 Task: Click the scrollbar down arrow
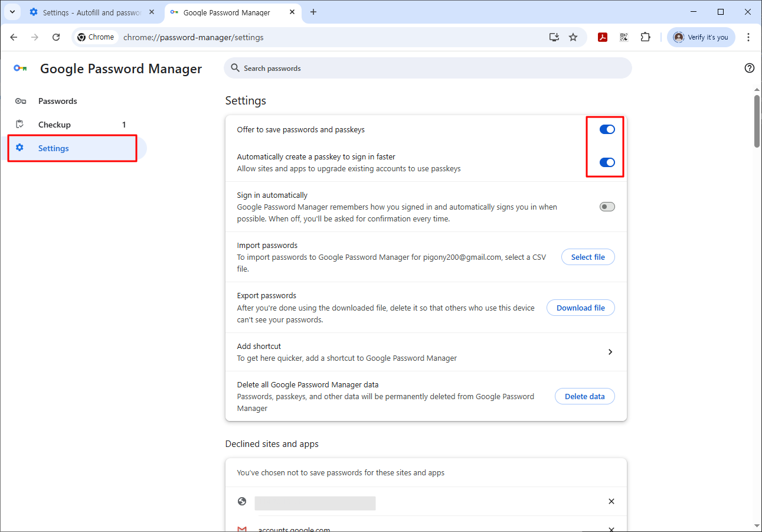tap(757, 526)
